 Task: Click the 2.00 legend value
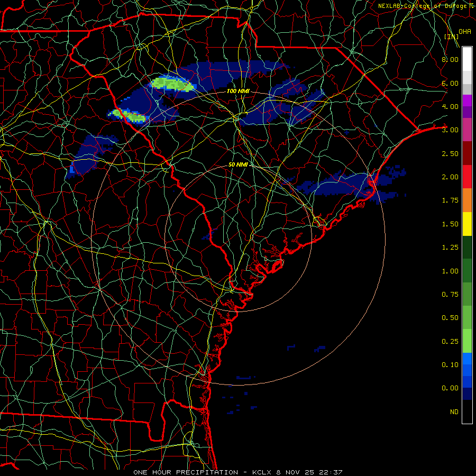[450, 177]
